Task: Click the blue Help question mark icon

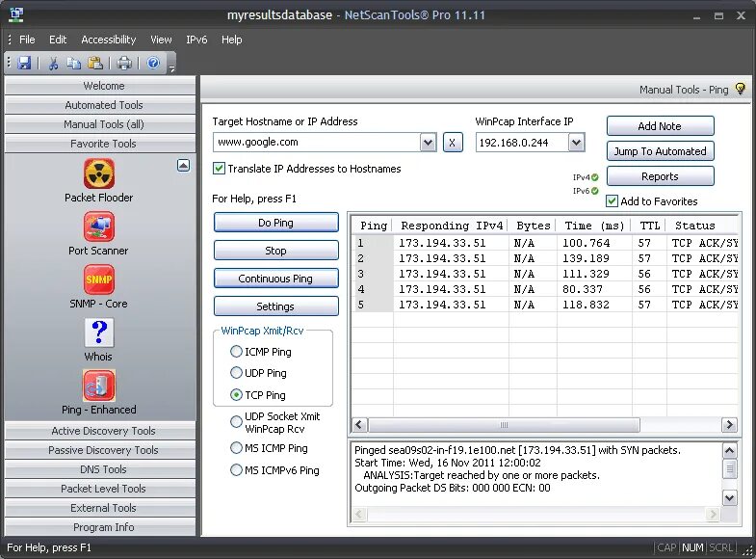Action: 153,63
